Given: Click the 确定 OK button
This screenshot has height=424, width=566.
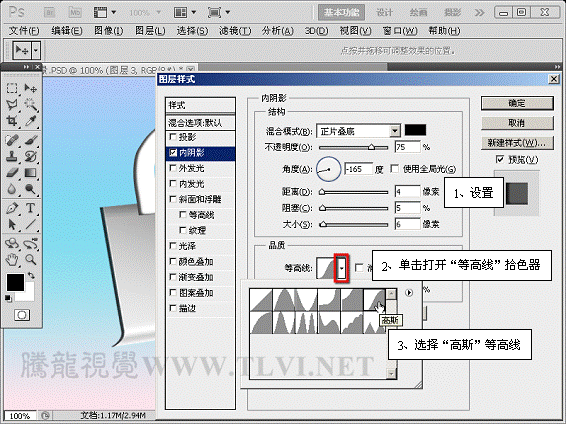Looking at the screenshot, I should tap(517, 103).
